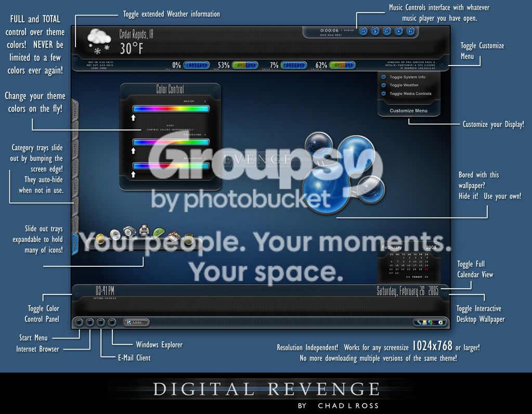Open the Audio category tray tab
Image resolution: width=532 pixels, height=414 pixels.
(74, 205)
